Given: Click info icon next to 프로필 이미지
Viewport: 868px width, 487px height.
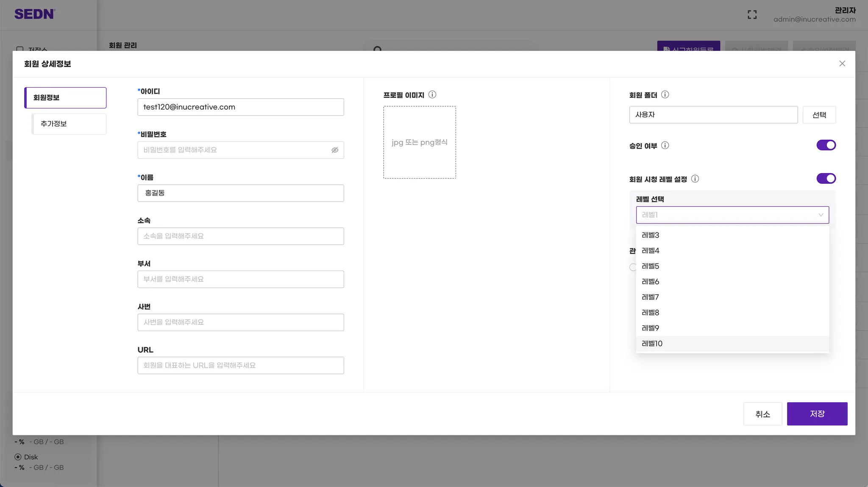Looking at the screenshot, I should pyautogui.click(x=432, y=94).
